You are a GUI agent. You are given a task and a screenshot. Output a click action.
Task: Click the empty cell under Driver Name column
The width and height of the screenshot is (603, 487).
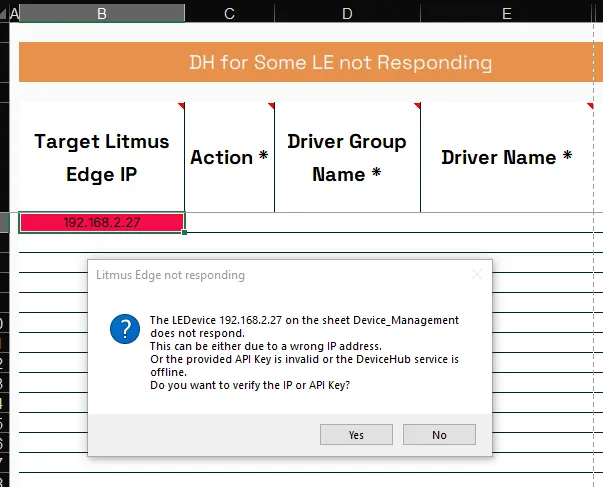(x=507, y=222)
